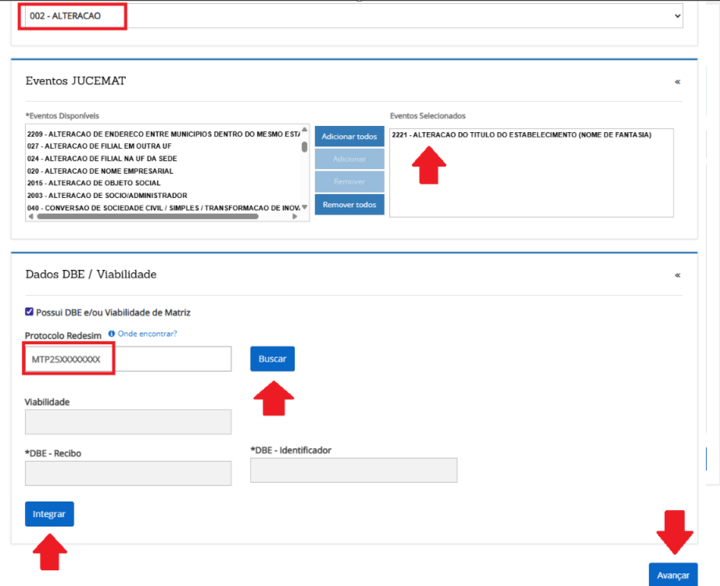Click Avançar to proceed
This screenshot has height=586, width=720.
click(x=673, y=576)
